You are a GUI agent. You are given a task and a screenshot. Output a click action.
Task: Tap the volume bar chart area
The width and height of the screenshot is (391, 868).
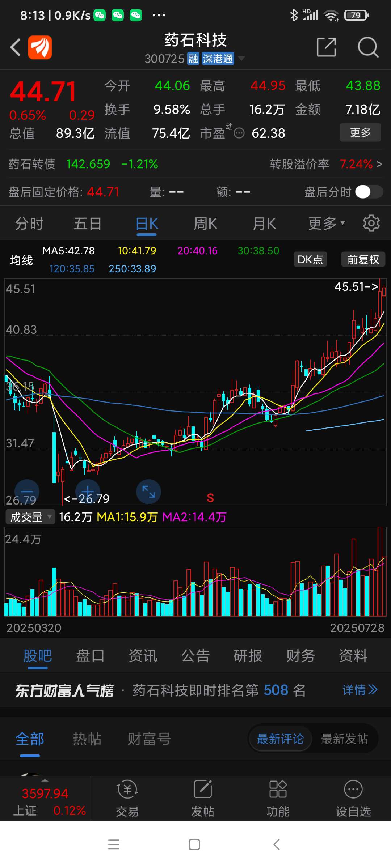195,571
